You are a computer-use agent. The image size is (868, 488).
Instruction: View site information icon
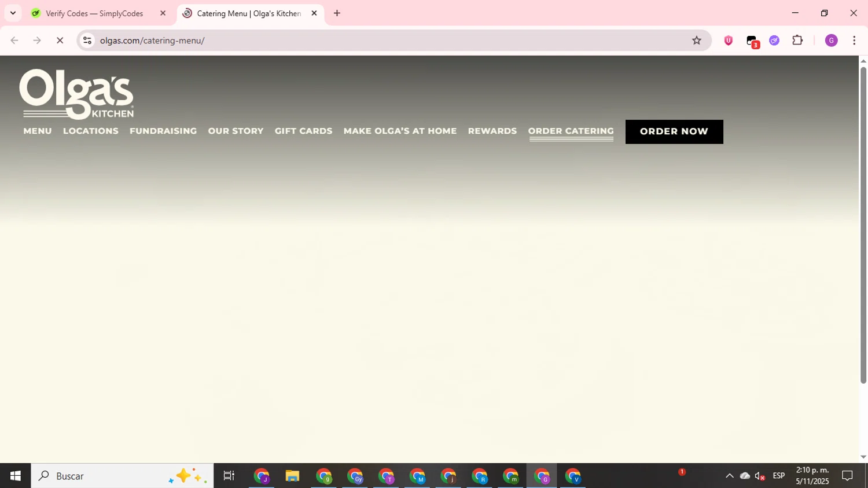coord(87,41)
